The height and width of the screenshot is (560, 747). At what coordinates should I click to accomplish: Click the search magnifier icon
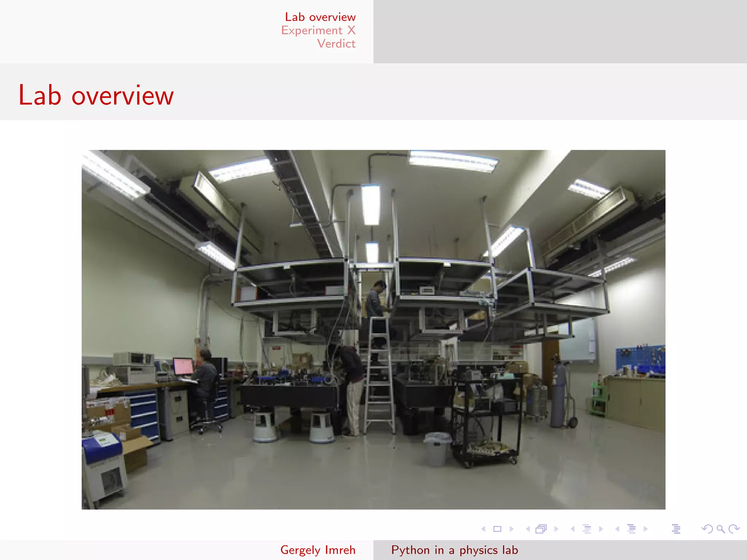tap(721, 529)
